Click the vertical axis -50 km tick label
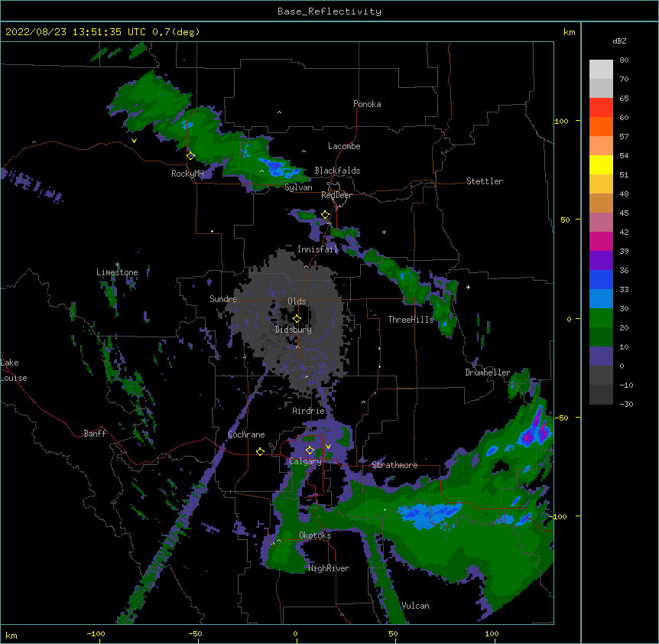This screenshot has height=644, width=659. pos(561,418)
